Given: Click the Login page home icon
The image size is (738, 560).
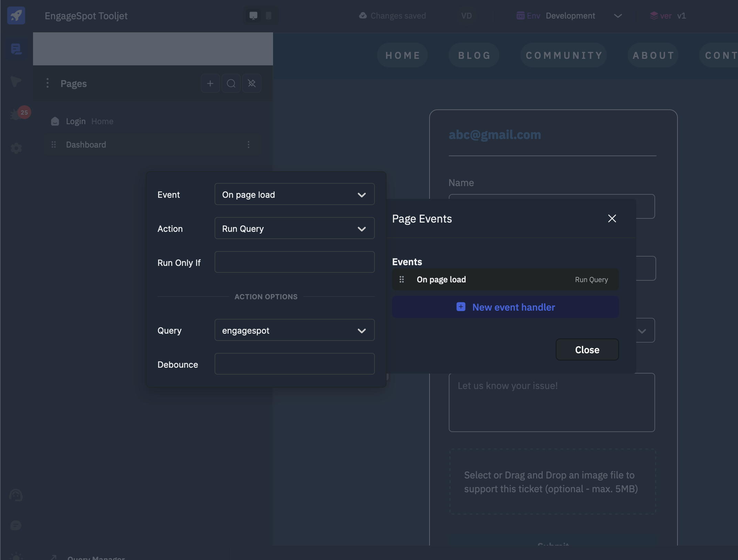Looking at the screenshot, I should point(55,121).
